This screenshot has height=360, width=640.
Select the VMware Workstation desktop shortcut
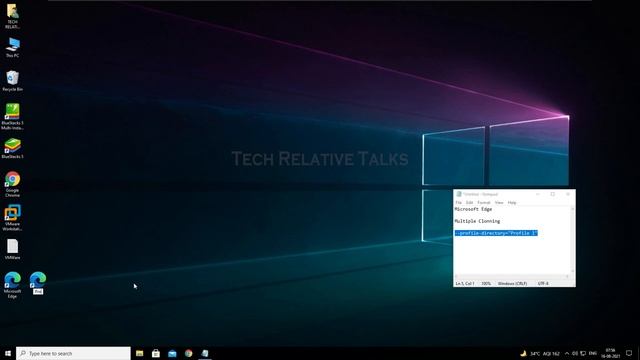[12, 218]
